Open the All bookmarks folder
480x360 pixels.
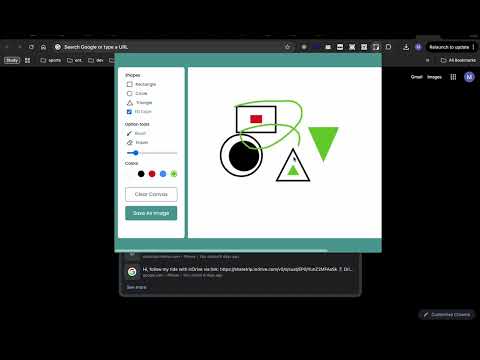[x=458, y=60]
